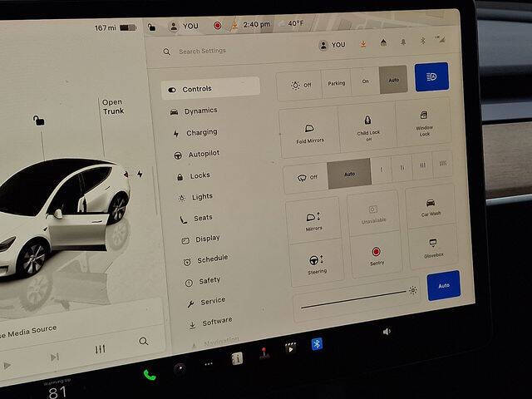The height and width of the screenshot is (399, 532).
Task: Open the Software settings menu
Action: (x=210, y=323)
